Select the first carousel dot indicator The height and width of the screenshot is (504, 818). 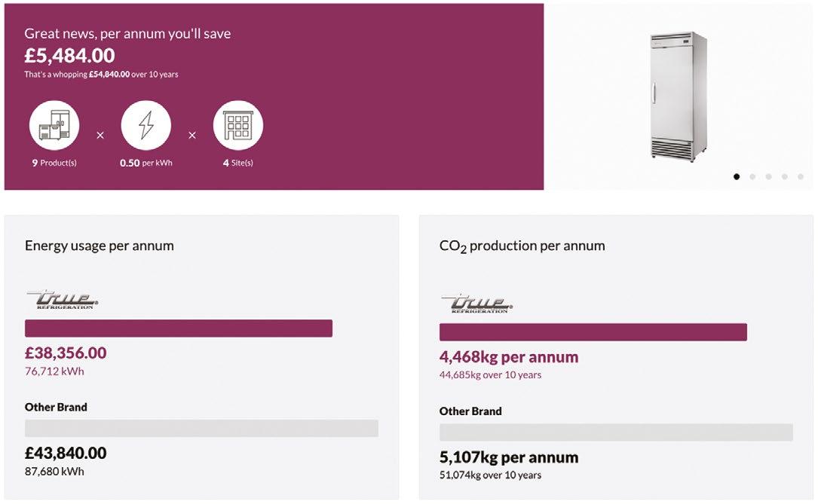point(737,176)
